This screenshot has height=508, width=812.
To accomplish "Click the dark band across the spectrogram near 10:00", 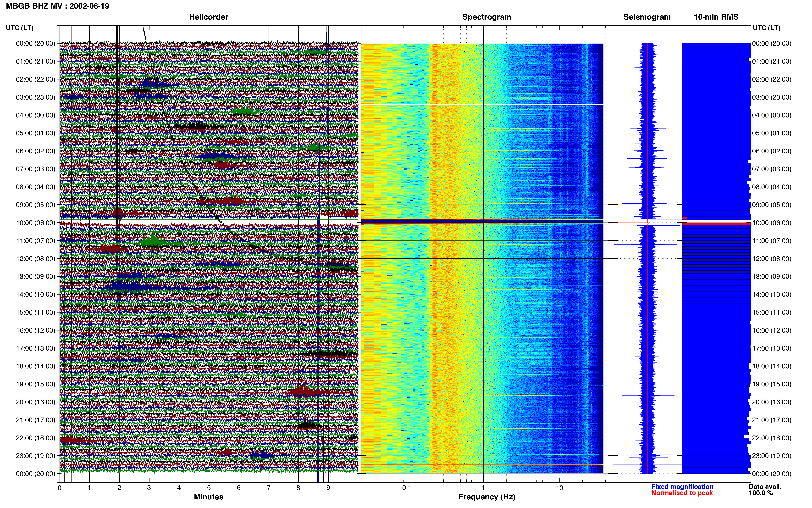I will (482, 221).
